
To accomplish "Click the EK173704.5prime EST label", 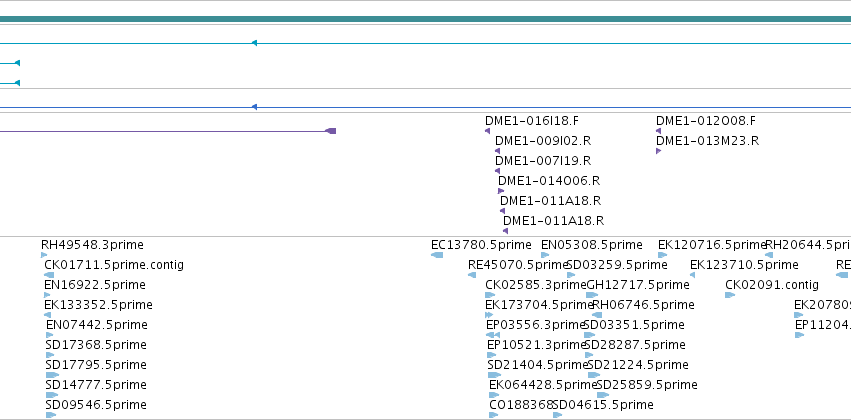I will click(539, 305).
